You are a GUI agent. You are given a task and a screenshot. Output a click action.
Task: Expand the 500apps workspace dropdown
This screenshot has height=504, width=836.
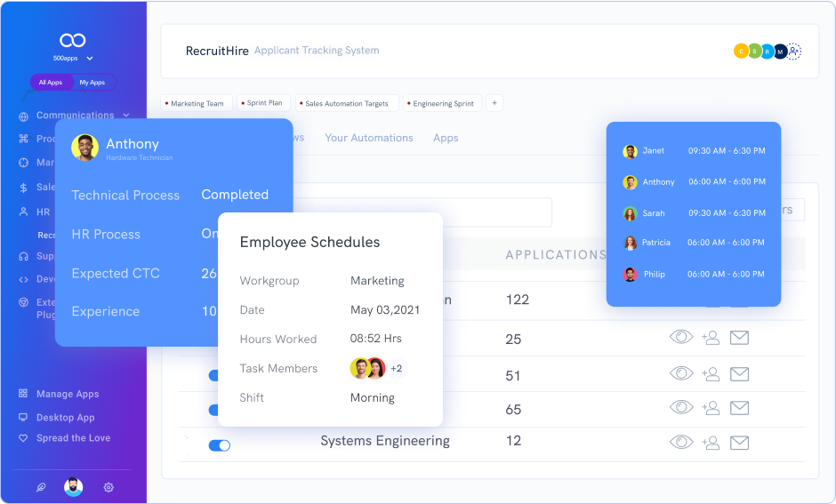click(x=90, y=58)
